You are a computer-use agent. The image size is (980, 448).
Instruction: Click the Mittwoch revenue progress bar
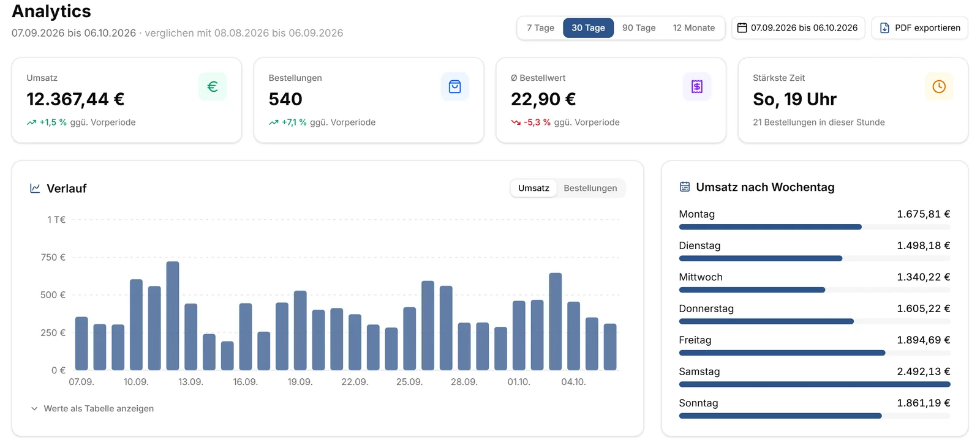(815, 290)
